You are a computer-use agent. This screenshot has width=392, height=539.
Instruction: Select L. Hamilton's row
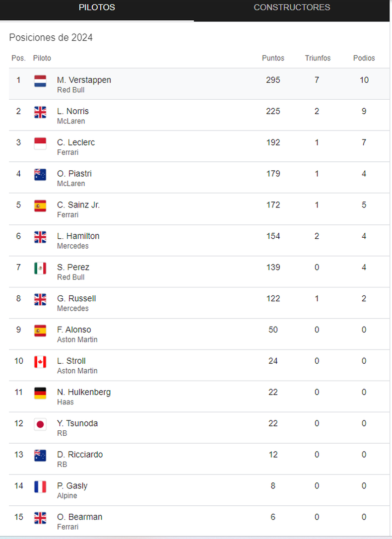199,240
